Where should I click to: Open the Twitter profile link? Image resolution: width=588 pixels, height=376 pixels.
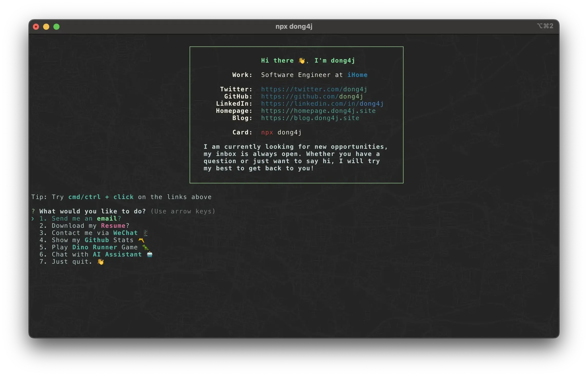(x=314, y=89)
